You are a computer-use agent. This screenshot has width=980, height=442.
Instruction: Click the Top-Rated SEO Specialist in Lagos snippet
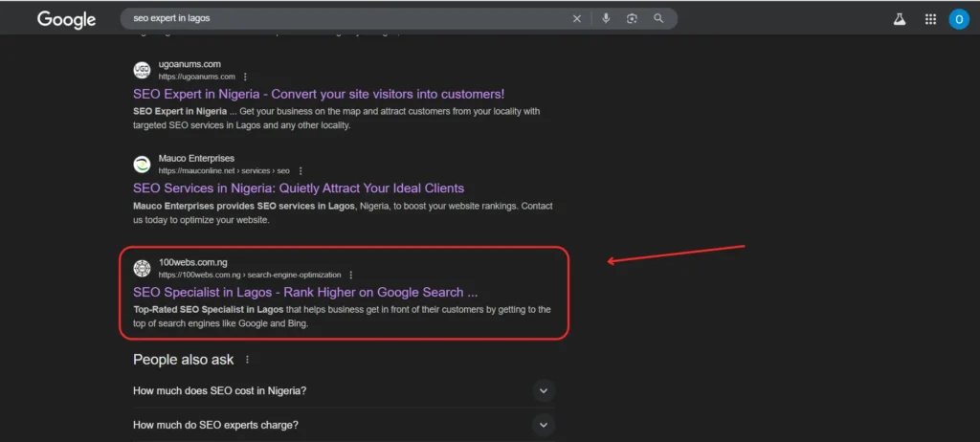pyautogui.click(x=342, y=317)
